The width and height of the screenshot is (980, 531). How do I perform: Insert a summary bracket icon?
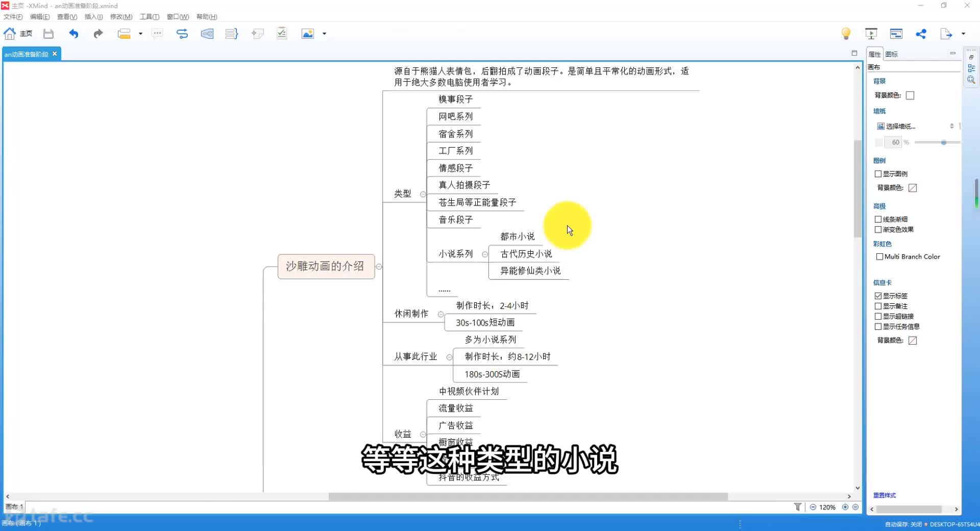click(x=232, y=34)
